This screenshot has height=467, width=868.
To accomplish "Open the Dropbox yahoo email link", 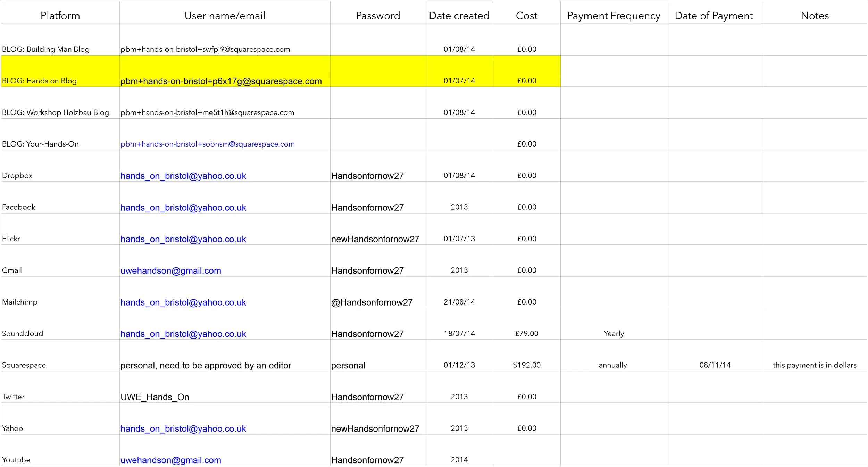I will 183,176.
